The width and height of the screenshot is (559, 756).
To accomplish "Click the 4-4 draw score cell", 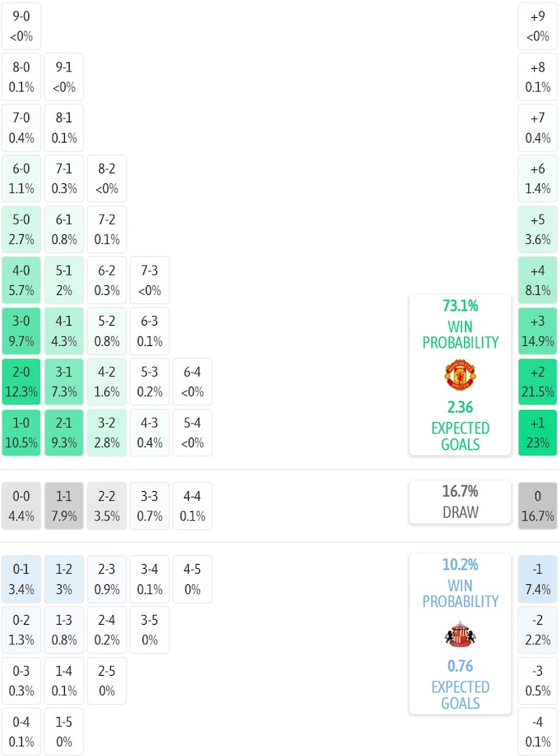I will pos(192,506).
